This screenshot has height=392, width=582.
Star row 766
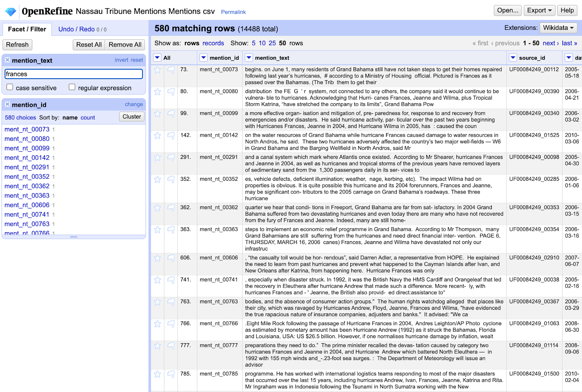point(158,324)
